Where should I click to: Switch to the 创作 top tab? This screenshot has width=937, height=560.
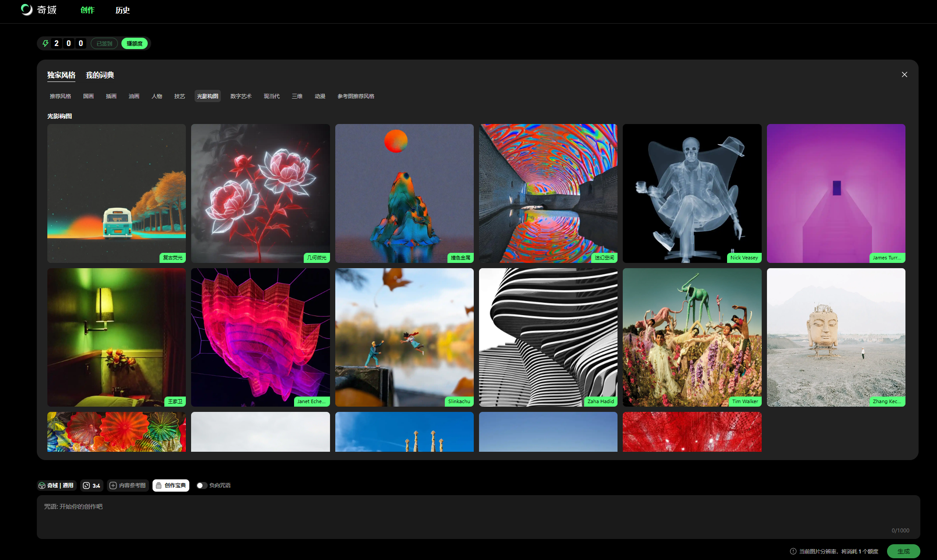[88, 10]
